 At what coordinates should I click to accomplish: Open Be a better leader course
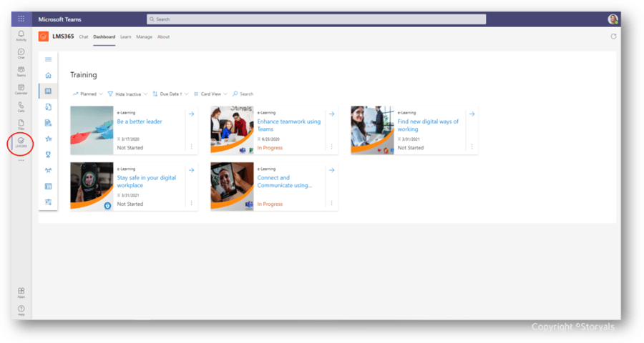click(140, 121)
